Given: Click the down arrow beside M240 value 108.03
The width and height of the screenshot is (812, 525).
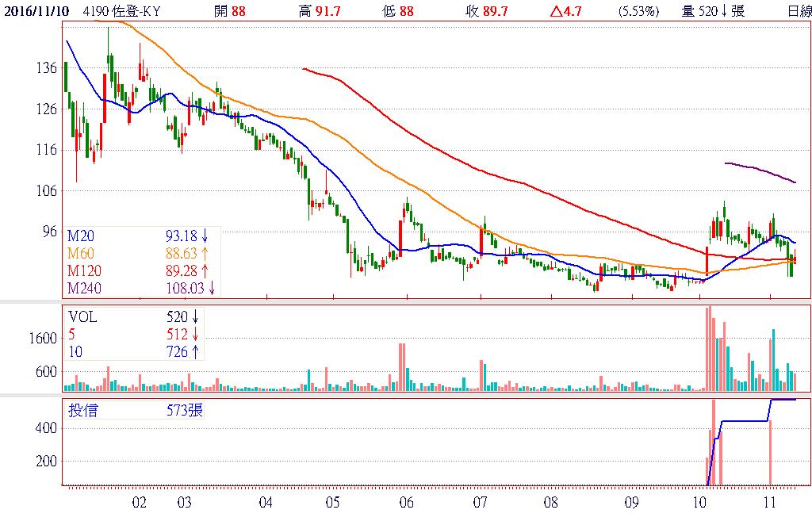Looking at the screenshot, I should pyautogui.click(x=212, y=288).
